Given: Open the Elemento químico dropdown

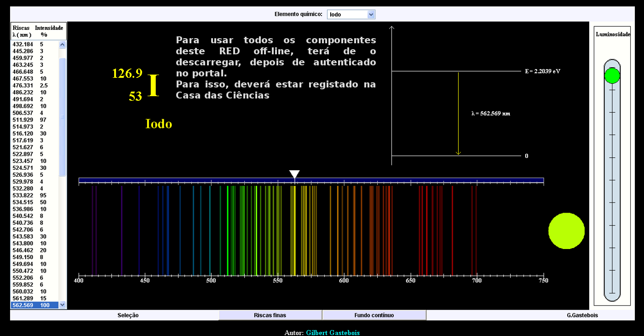Looking at the screenshot, I should tap(351, 14).
